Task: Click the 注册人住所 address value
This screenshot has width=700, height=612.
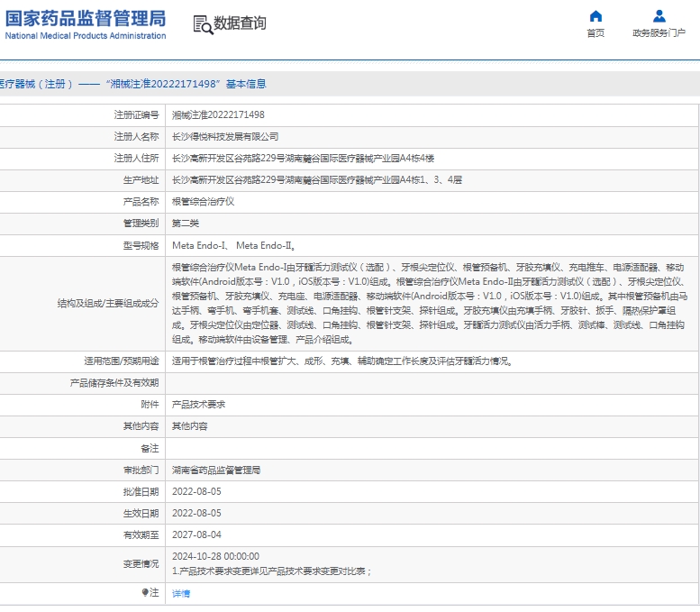Action: pyautogui.click(x=303, y=158)
